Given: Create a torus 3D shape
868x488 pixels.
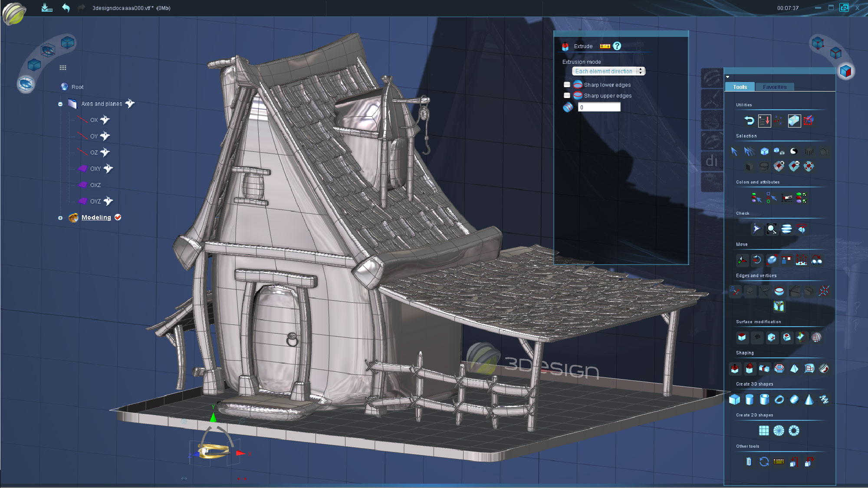Looking at the screenshot, I should (779, 399).
